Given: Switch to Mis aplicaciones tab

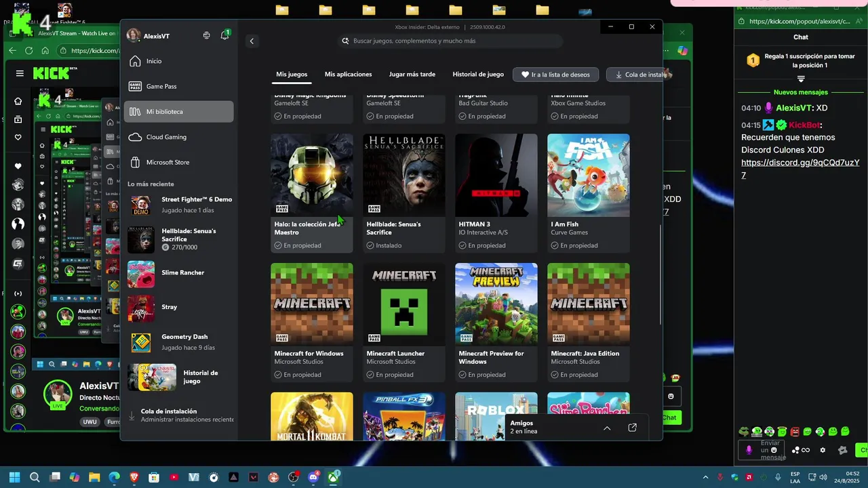Looking at the screenshot, I should (x=348, y=75).
